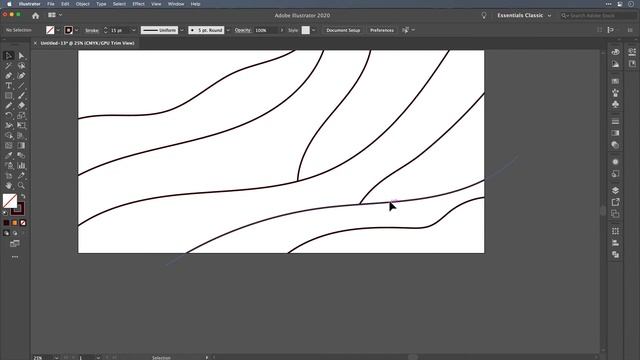Viewport: 640px width, 360px height.
Task: Open the Stroke panel icon
Action: (616, 122)
